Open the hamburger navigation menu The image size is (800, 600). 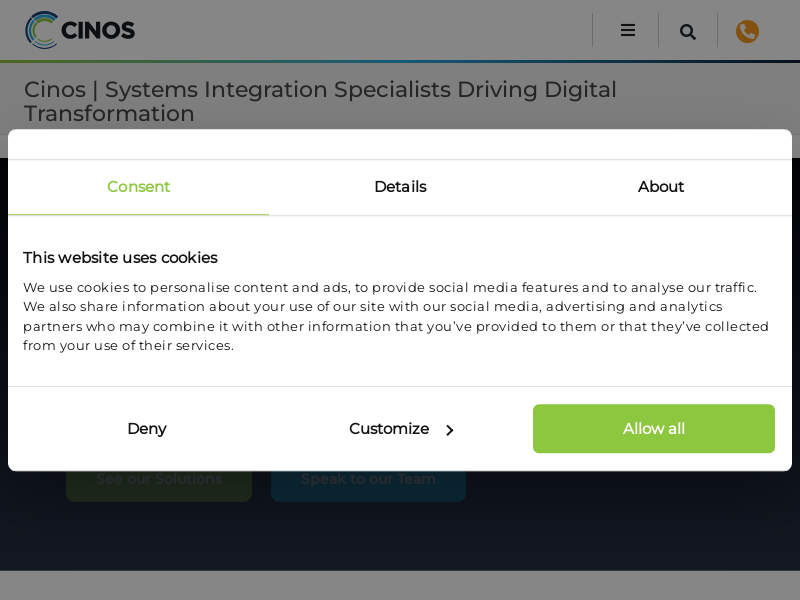627,30
